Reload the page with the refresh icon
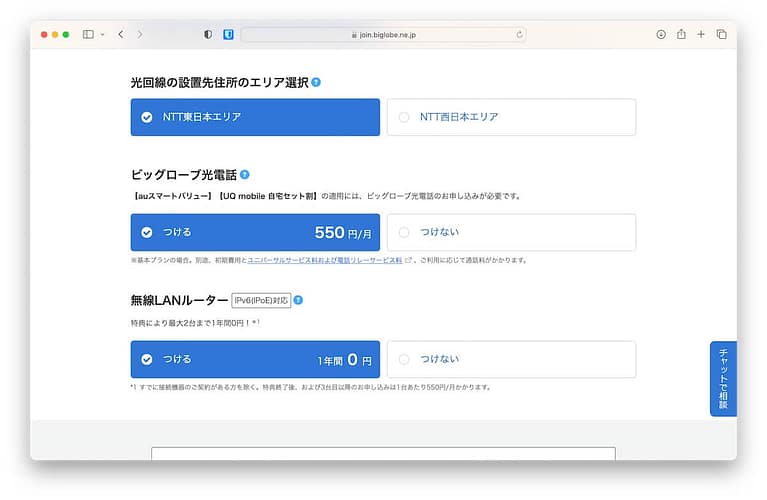Viewport: 767px width, 500px height. tap(519, 34)
